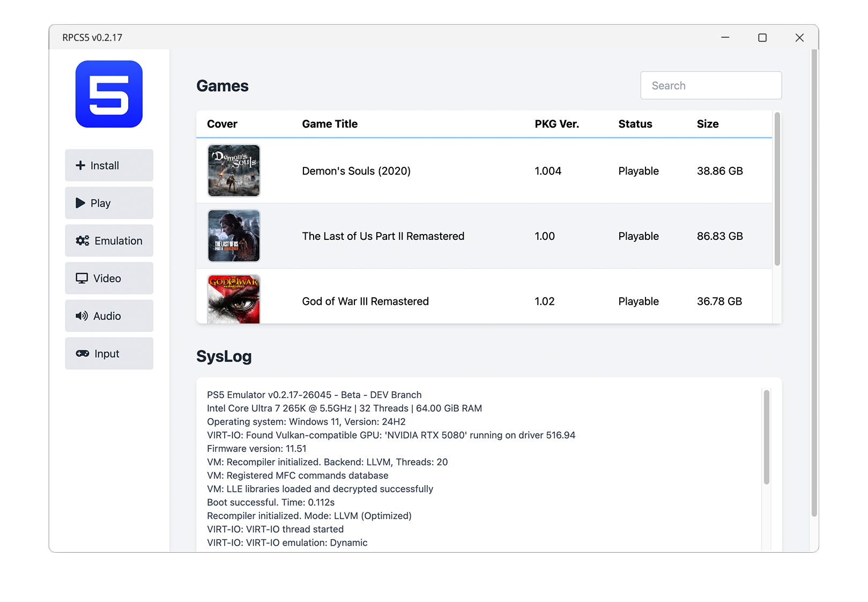This screenshot has height=602, width=868.
Task: Click the Games heading
Action: pos(222,86)
